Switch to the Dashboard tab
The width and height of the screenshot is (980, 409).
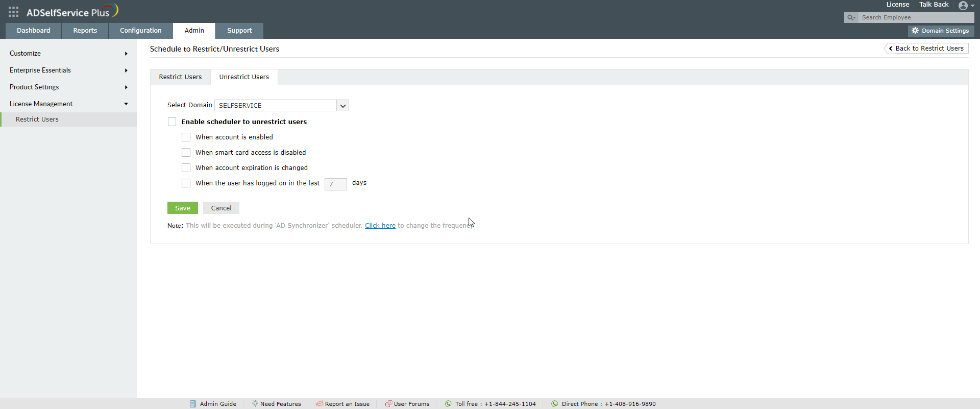pyautogui.click(x=34, y=31)
